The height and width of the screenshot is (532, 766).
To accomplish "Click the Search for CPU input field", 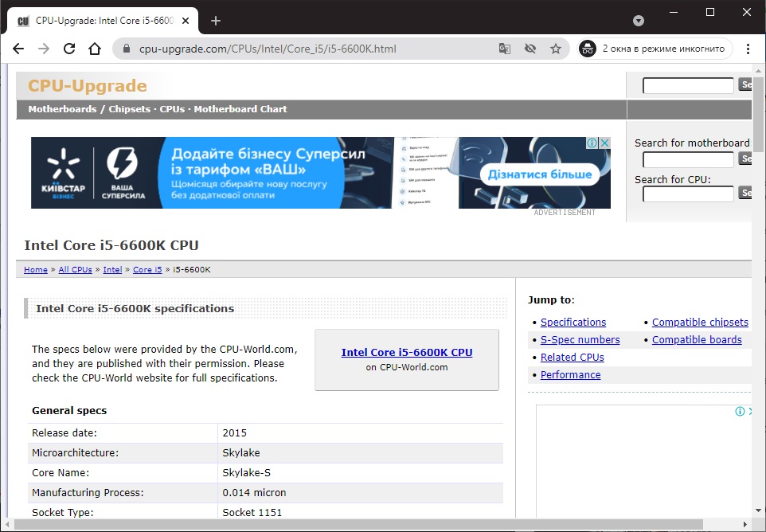I will (x=688, y=194).
